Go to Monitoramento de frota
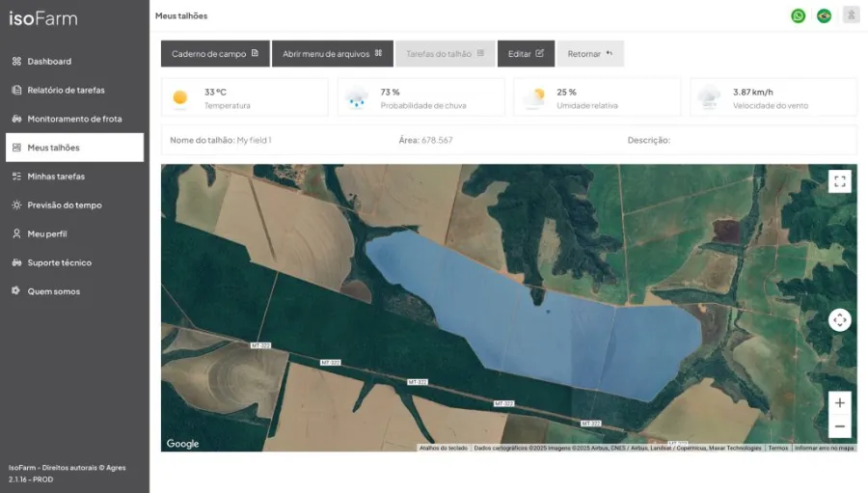 [74, 119]
